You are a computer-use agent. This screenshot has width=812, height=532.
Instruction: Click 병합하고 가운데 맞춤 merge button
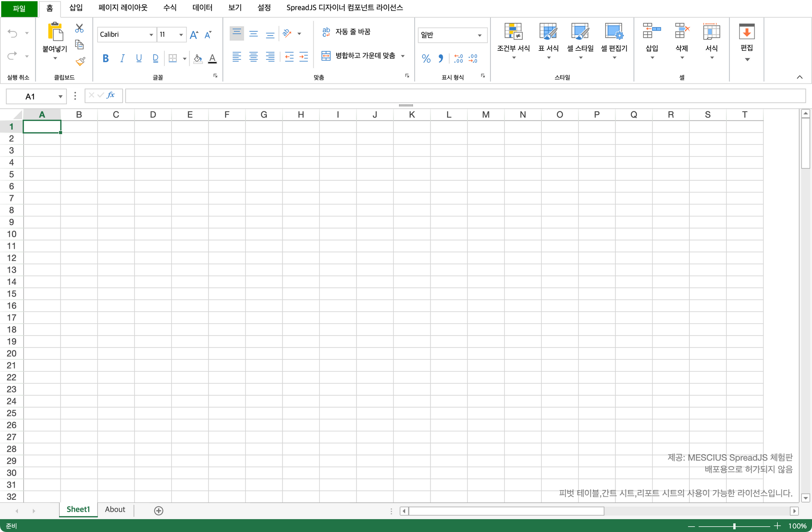(358, 55)
